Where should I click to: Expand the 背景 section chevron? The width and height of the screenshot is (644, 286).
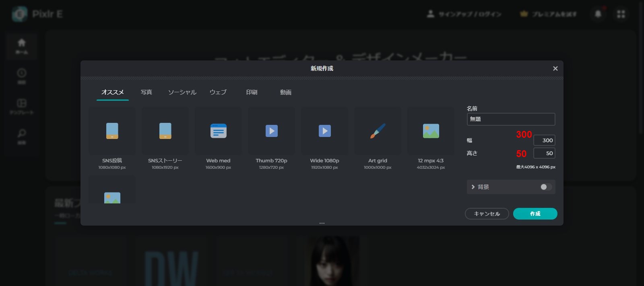click(x=473, y=187)
